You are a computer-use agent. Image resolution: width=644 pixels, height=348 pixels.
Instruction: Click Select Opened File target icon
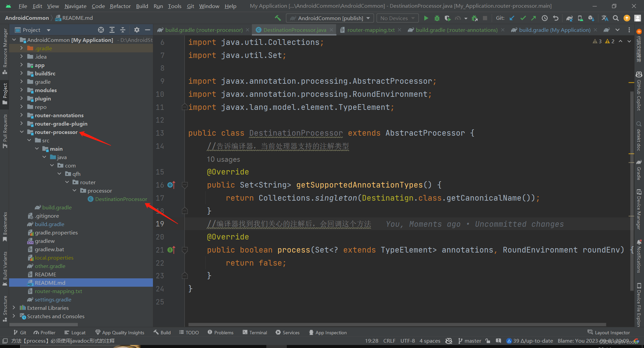click(101, 30)
